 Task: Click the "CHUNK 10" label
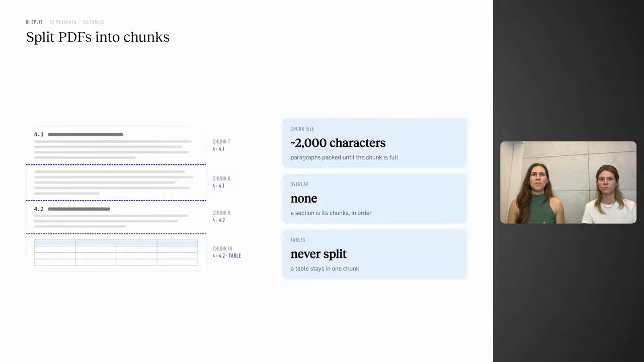222,249
